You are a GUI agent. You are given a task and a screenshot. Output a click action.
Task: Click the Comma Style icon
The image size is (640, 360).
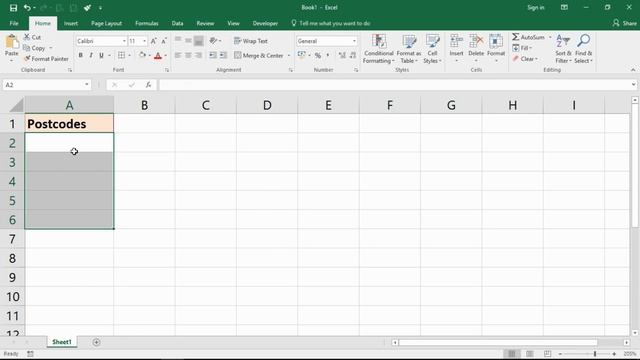coord(328,55)
